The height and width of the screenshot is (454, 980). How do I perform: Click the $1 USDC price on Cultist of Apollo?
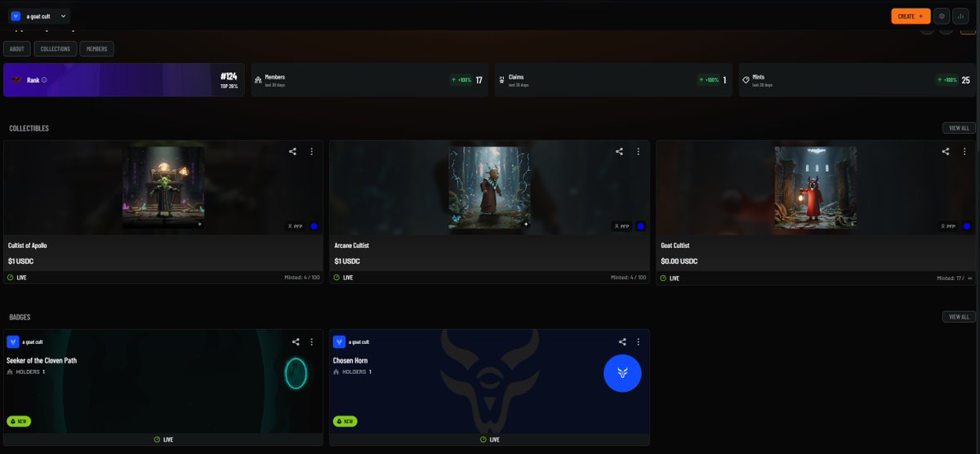(x=20, y=261)
